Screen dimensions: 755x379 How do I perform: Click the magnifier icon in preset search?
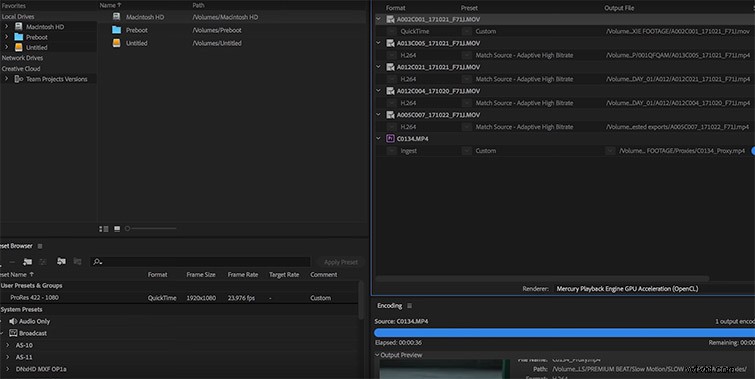(97, 261)
